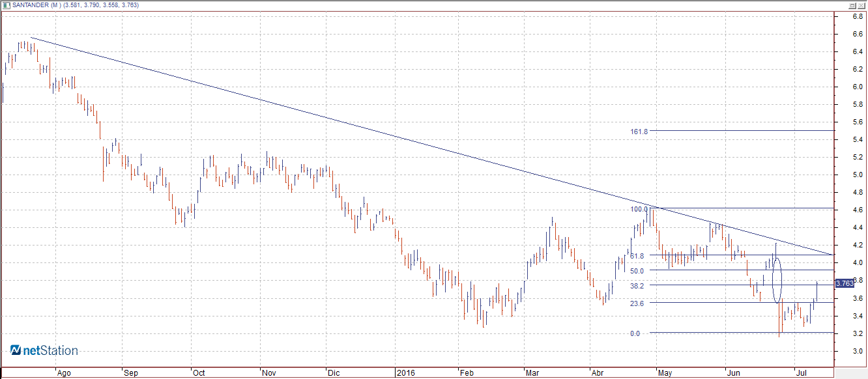Click the 2016 label on time axis
The height and width of the screenshot is (379, 868).
pos(405,374)
